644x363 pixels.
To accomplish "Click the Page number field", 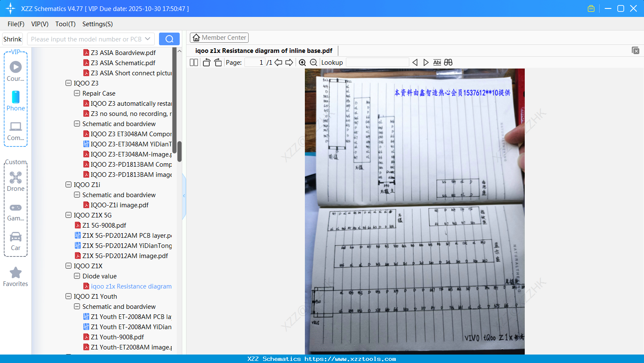I will [255, 63].
